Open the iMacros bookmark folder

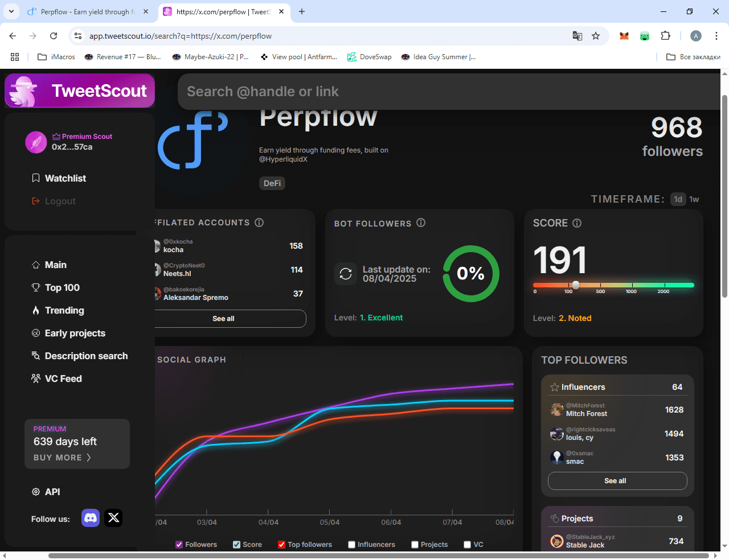click(x=56, y=57)
